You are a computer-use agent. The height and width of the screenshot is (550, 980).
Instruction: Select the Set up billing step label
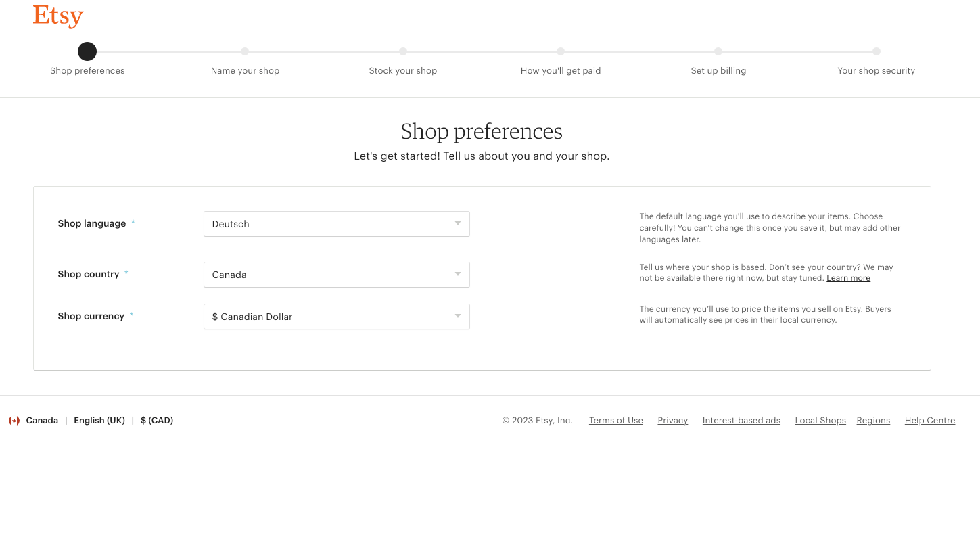(718, 70)
